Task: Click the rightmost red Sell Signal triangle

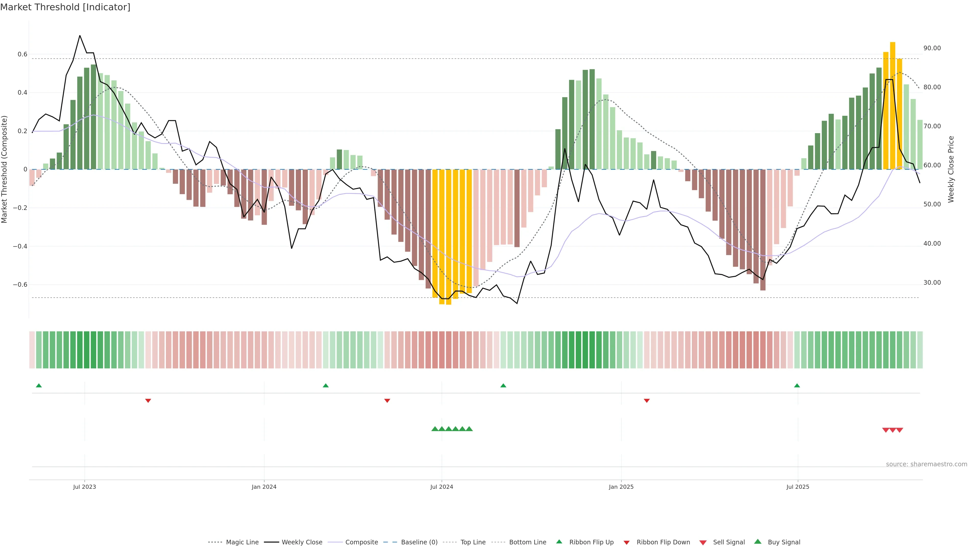Action: coord(900,430)
